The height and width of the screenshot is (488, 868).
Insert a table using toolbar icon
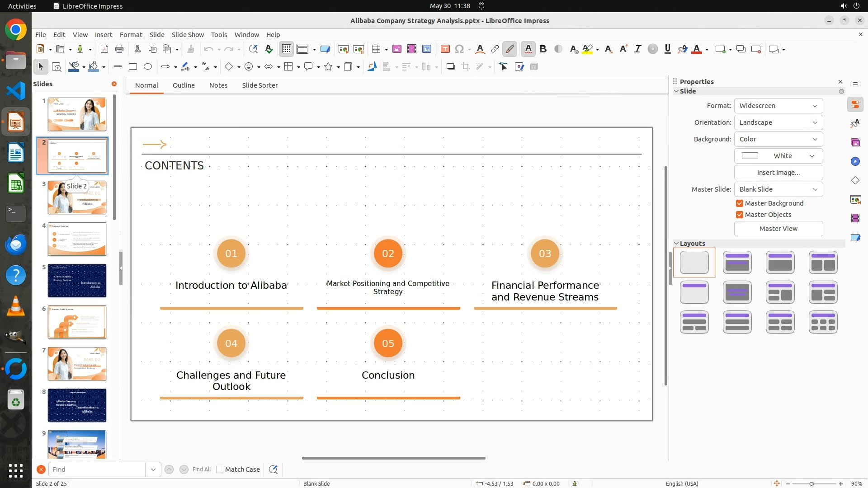(376, 49)
